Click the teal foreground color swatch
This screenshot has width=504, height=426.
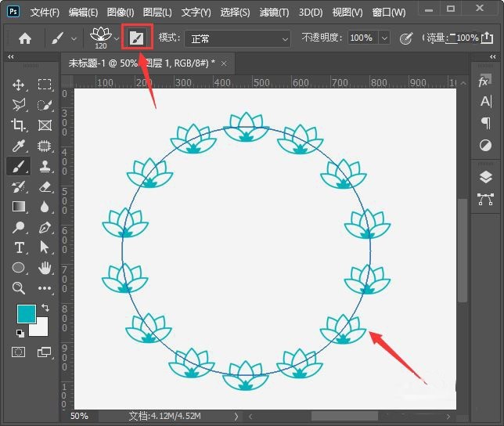[x=27, y=315]
